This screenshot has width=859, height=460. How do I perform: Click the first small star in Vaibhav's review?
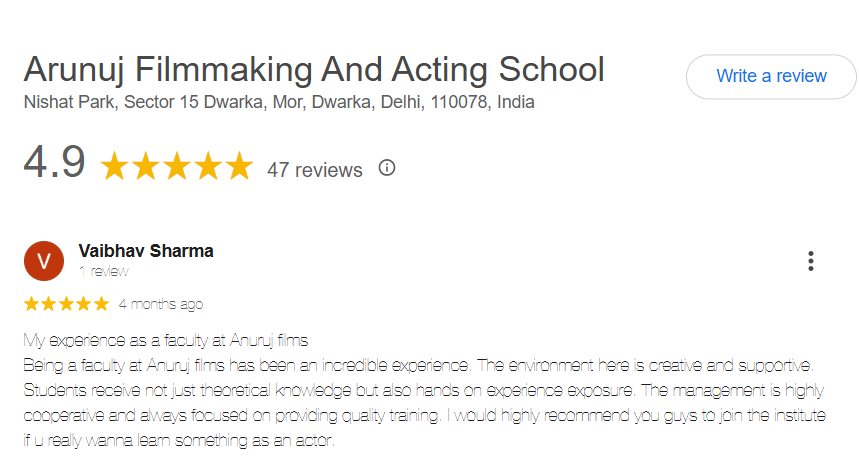[x=31, y=303]
